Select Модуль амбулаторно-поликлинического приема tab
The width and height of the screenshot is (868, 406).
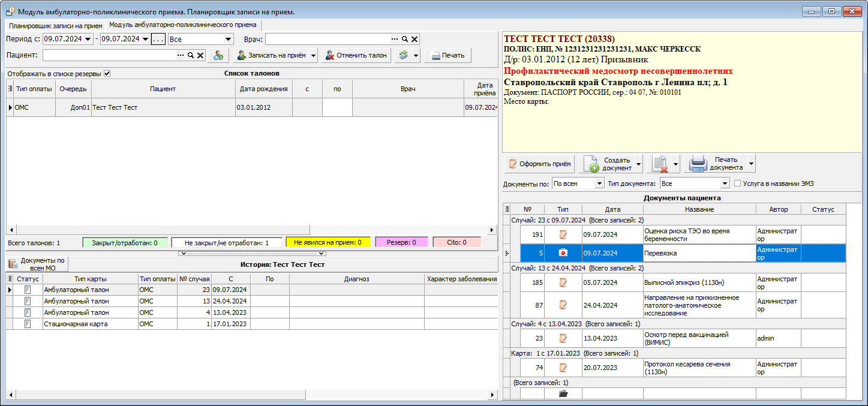pos(183,25)
